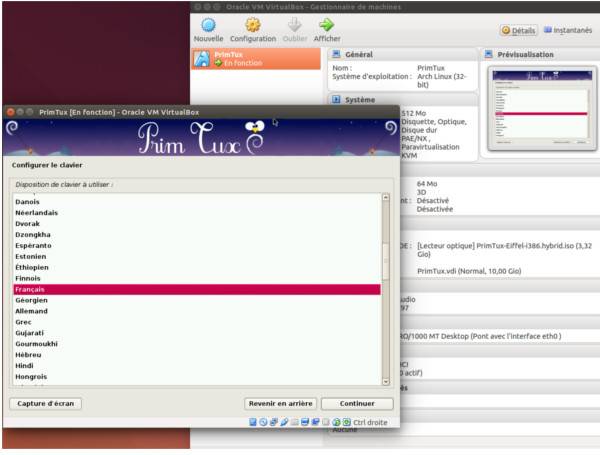
Task: Click PrimTux.vdi disk entry in manager
Action: pos(469,271)
